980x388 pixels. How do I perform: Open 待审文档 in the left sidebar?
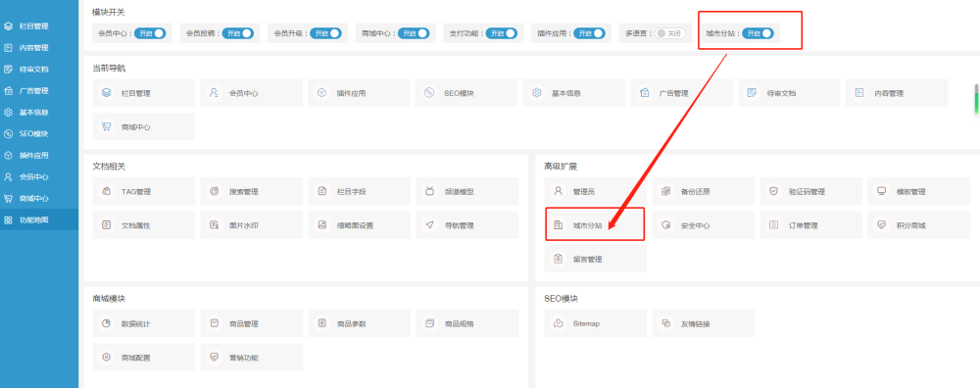(39, 70)
